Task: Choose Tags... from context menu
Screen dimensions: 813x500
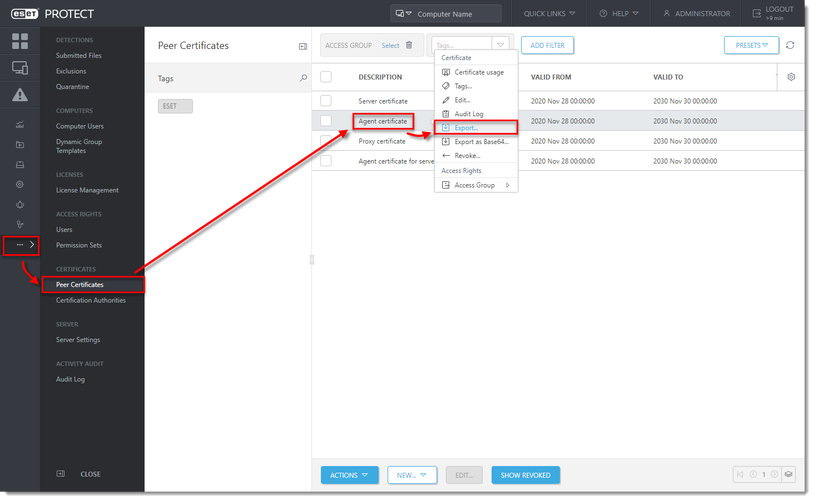Action: point(475,86)
